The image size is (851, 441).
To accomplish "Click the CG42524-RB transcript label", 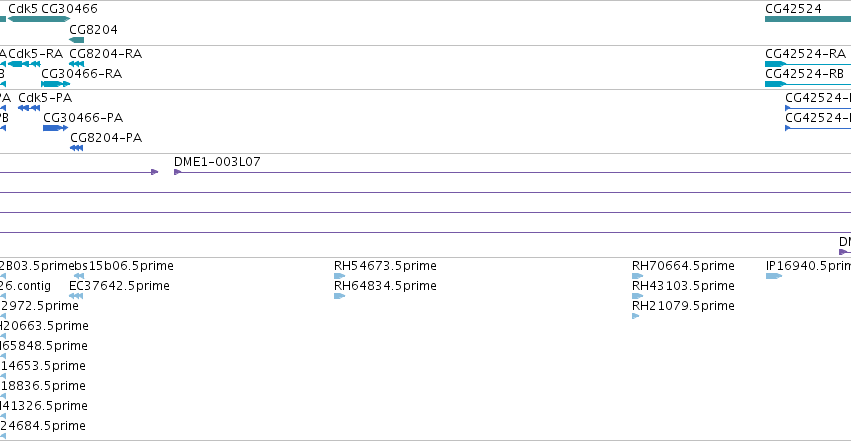I will coord(804,74).
